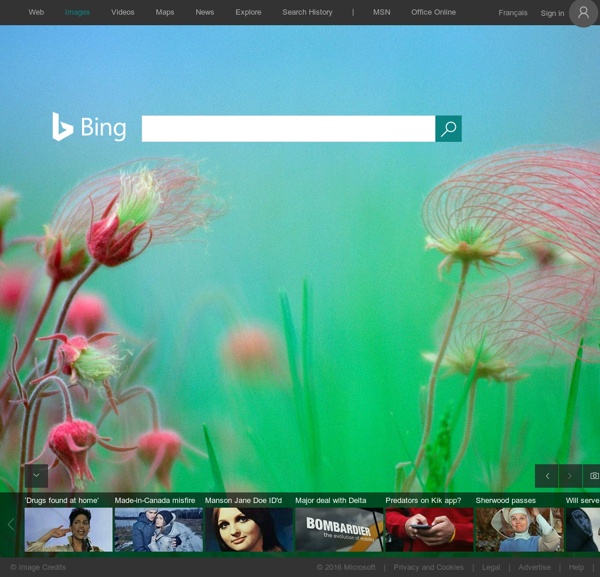The height and width of the screenshot is (577, 600).
Task: Focus the Bing search input box
Action: click(288, 129)
